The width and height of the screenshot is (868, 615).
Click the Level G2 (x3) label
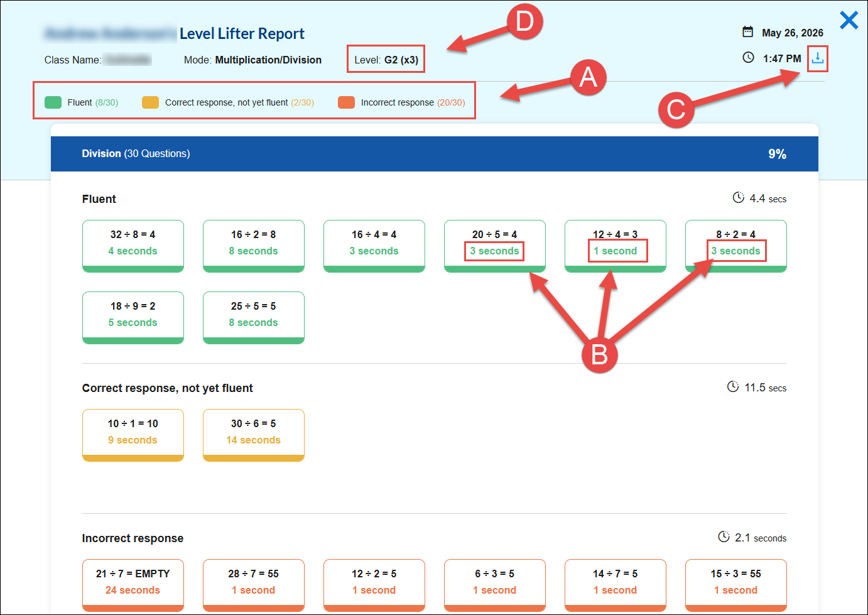pos(386,60)
